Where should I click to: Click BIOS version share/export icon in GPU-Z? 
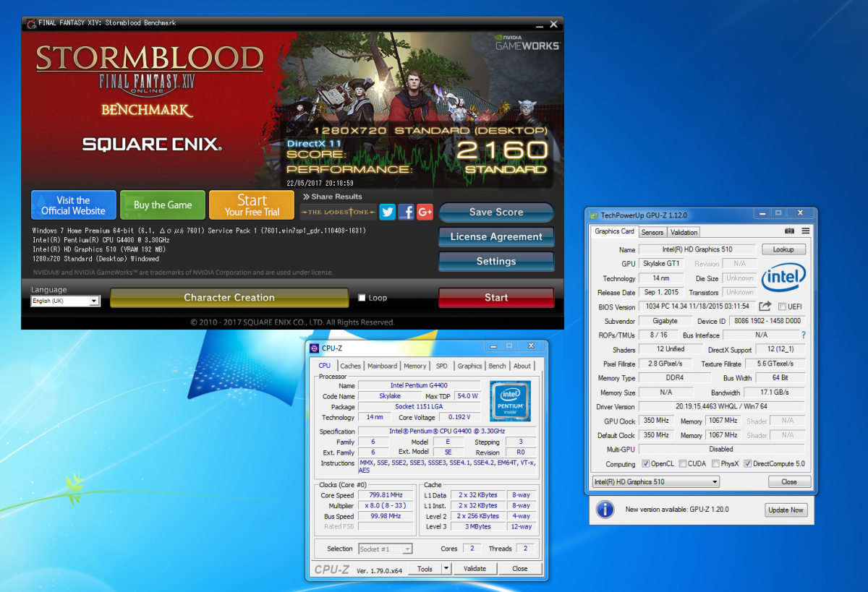click(x=765, y=306)
